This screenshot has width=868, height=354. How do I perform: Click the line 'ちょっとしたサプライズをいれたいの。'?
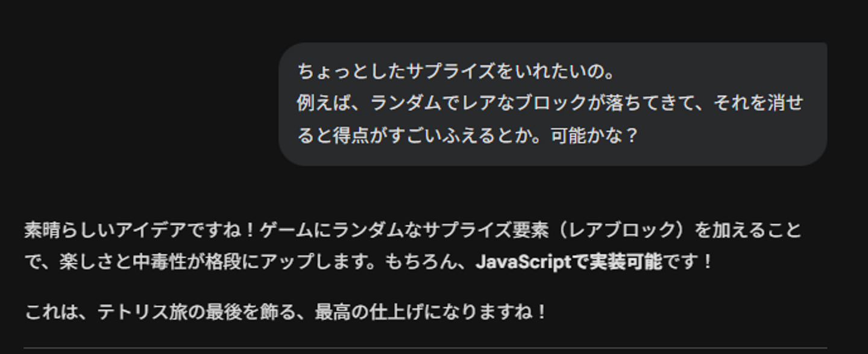click(x=456, y=72)
